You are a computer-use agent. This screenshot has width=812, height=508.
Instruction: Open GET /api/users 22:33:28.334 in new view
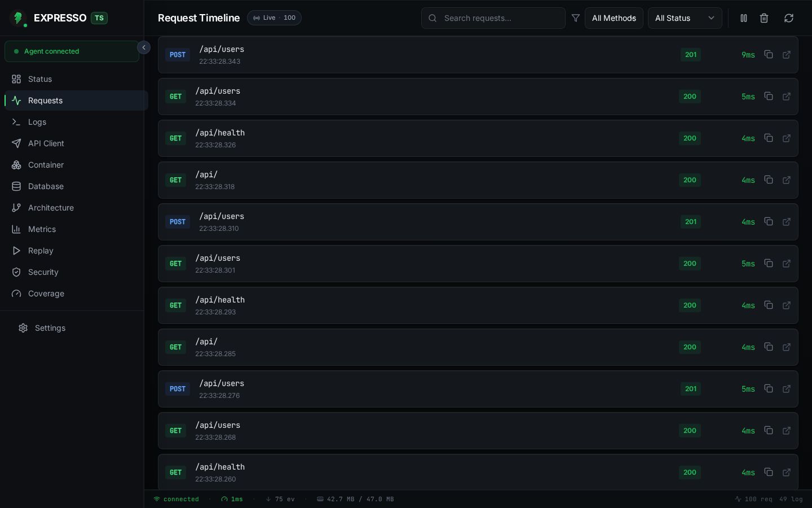787,97
